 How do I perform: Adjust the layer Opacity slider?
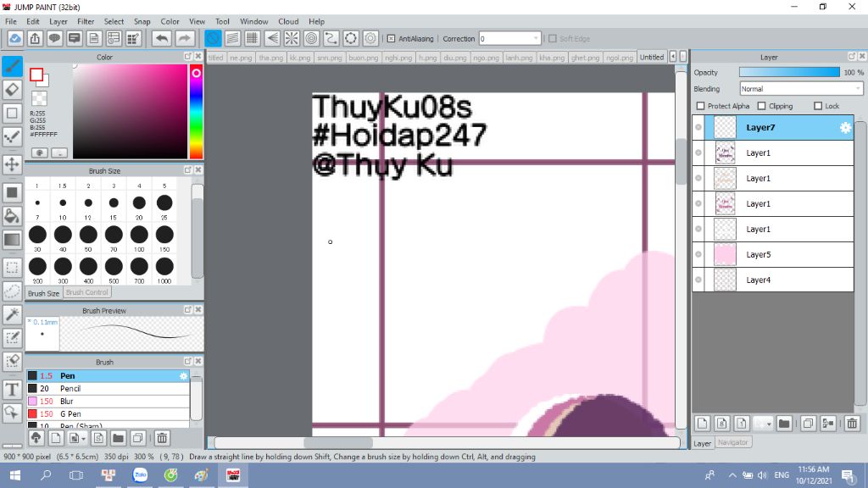point(789,73)
